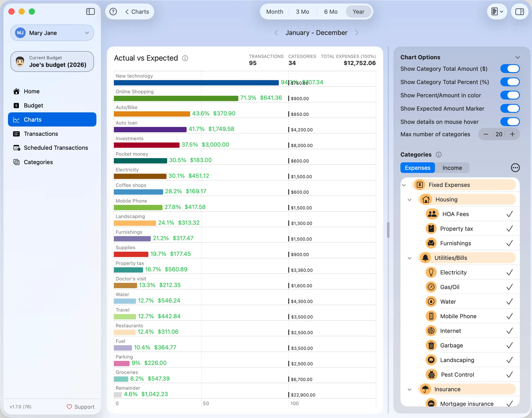Open the Categories more options ellipsis
The image size is (532, 418).
(x=515, y=168)
